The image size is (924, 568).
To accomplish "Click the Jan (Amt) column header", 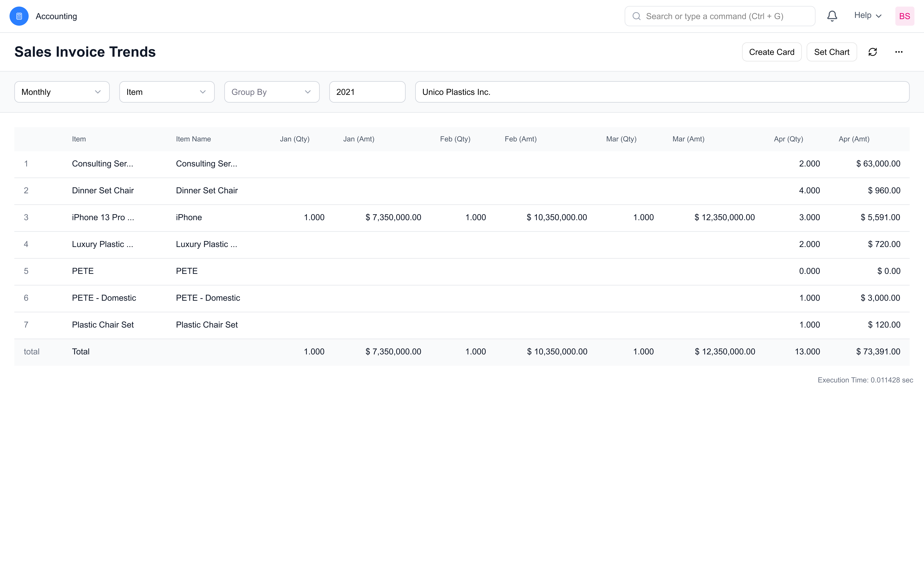I will coord(359,139).
